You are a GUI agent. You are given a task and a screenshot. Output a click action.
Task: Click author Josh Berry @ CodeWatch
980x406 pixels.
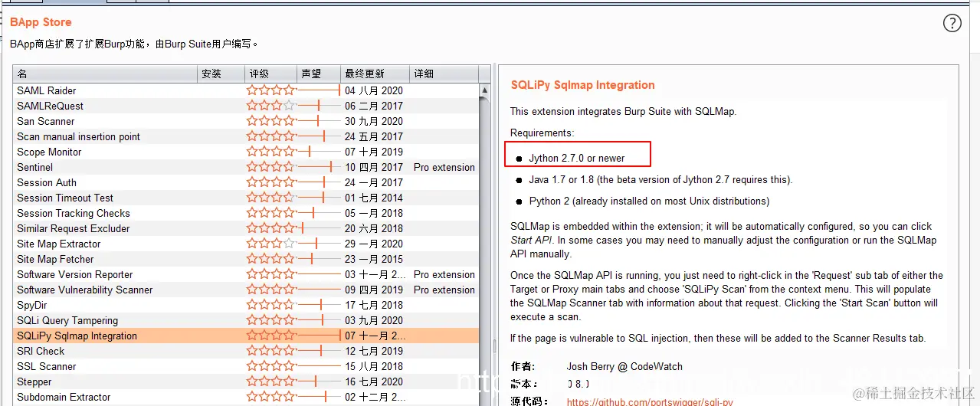624,366
